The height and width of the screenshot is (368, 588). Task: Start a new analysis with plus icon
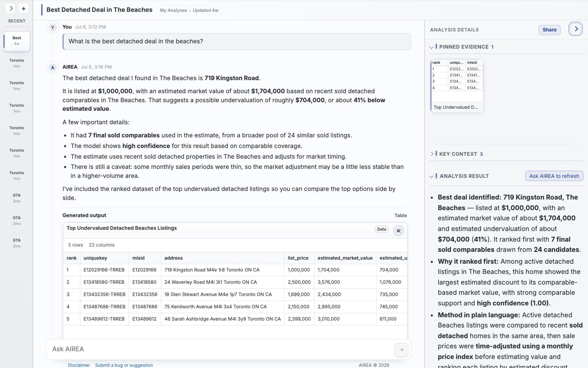[24, 8]
